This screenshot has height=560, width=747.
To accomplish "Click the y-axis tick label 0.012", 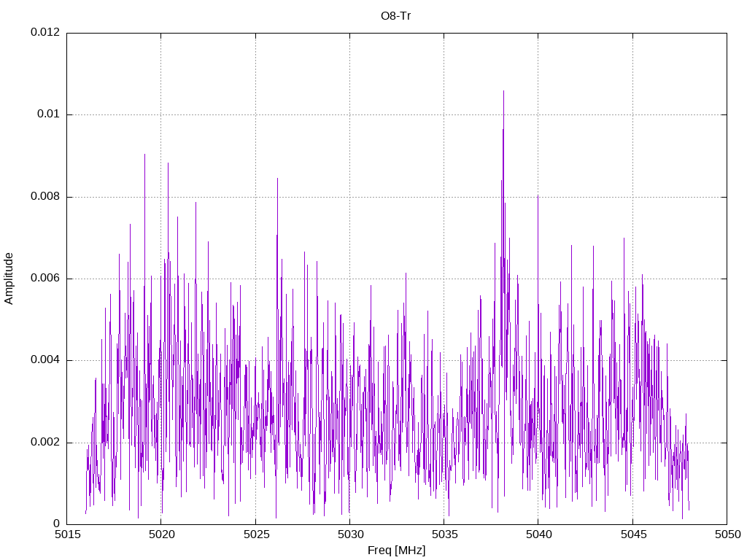I will point(45,32).
